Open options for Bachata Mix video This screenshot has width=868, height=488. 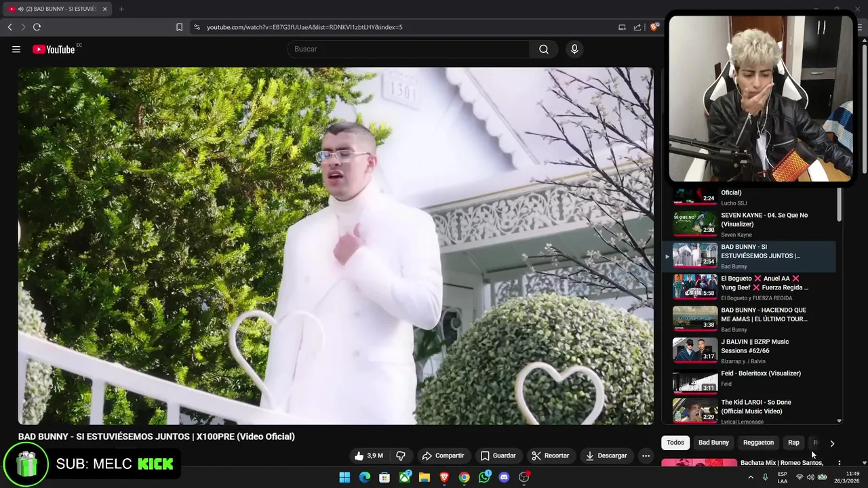(x=839, y=464)
